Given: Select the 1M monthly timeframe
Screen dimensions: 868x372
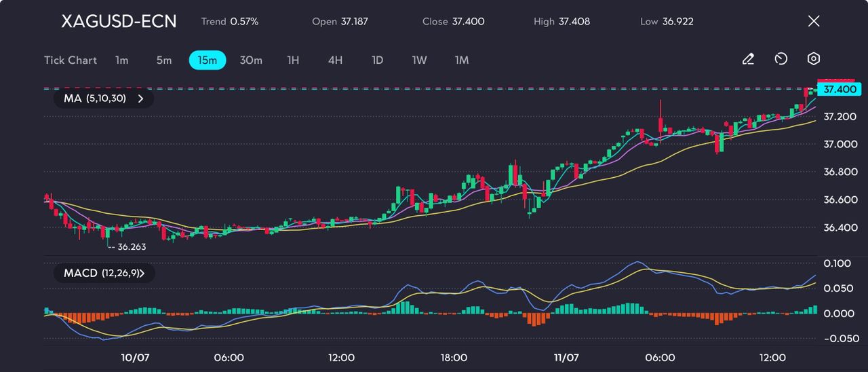Looking at the screenshot, I should (x=462, y=60).
